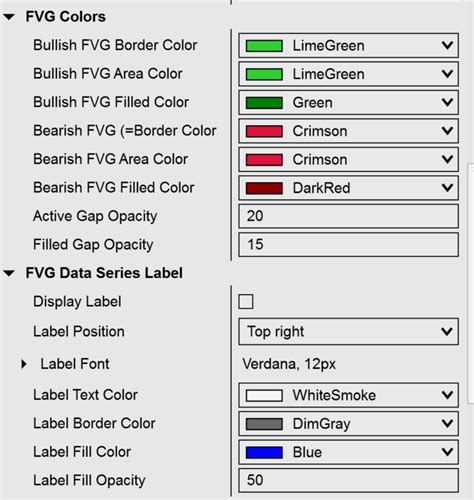This screenshot has width=474, height=500.
Task: Open the Bearish FVG Border Color Crimson dropdown
Action: [x=348, y=131]
